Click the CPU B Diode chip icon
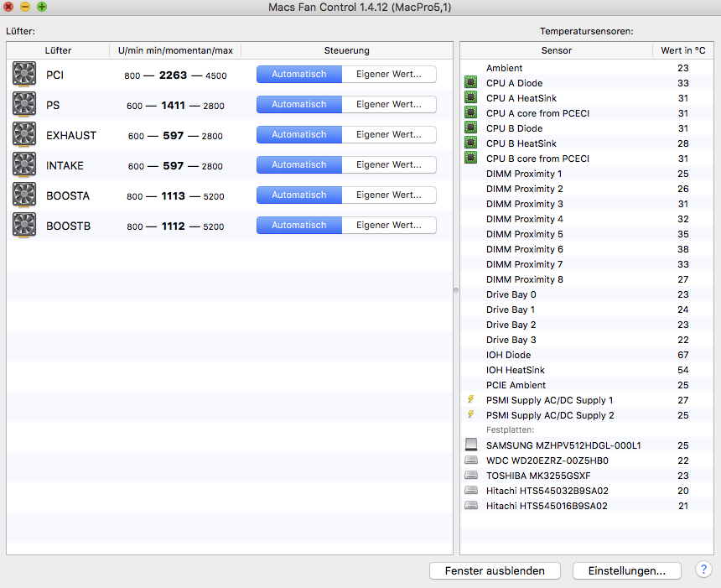Image resolution: width=721 pixels, height=588 pixels. coord(470,127)
